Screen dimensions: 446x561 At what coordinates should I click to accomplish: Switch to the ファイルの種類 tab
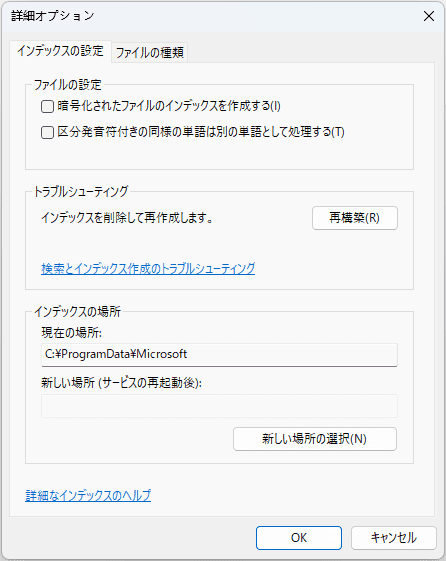pyautogui.click(x=150, y=53)
